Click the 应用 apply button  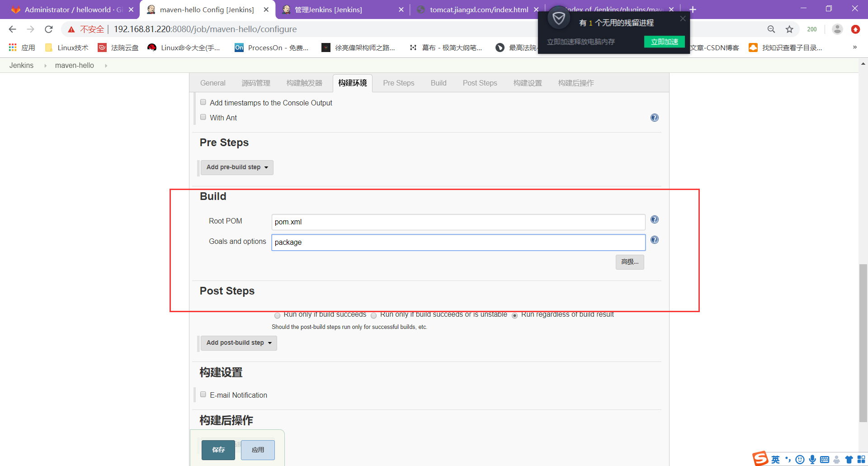[x=258, y=450]
